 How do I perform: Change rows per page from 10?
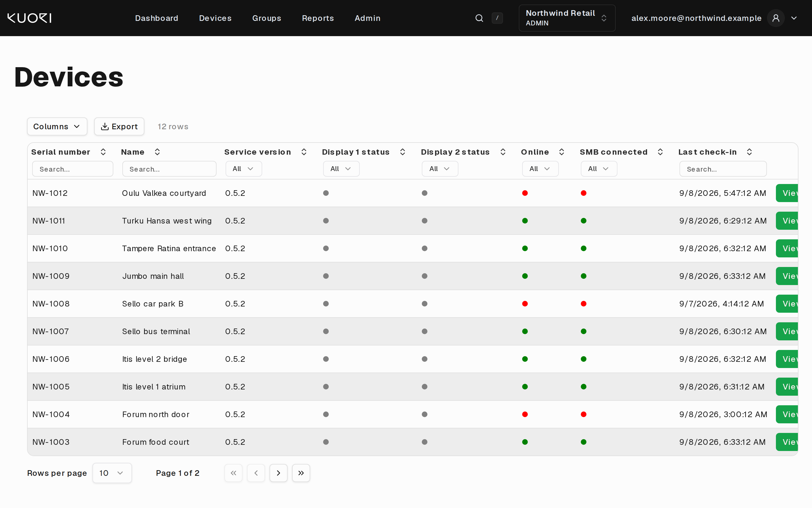112,473
